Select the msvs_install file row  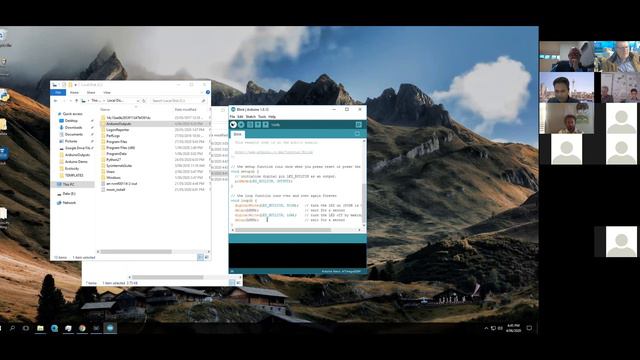(155, 190)
